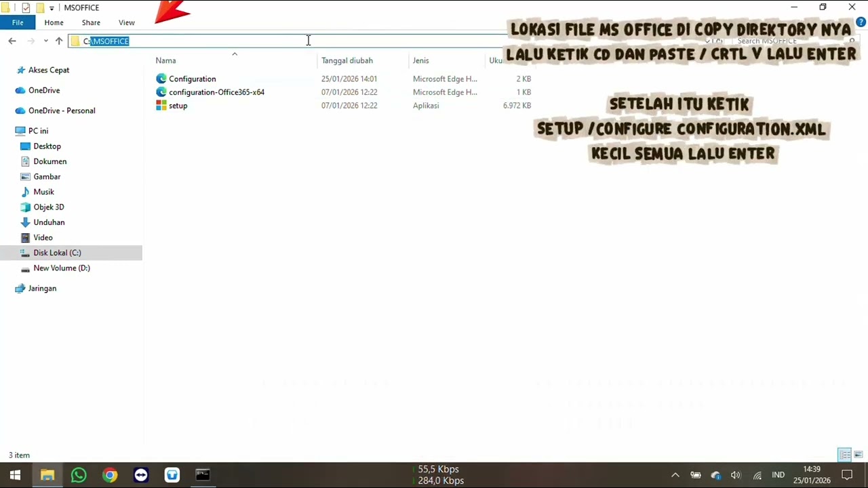The height and width of the screenshot is (488, 868).
Task: Open Google Chrome from the taskbar
Action: point(110,475)
